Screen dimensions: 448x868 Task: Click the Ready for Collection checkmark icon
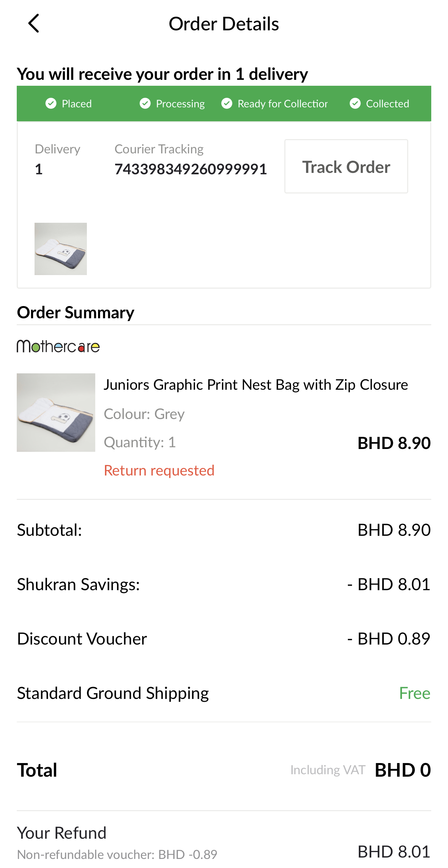pyautogui.click(x=227, y=104)
